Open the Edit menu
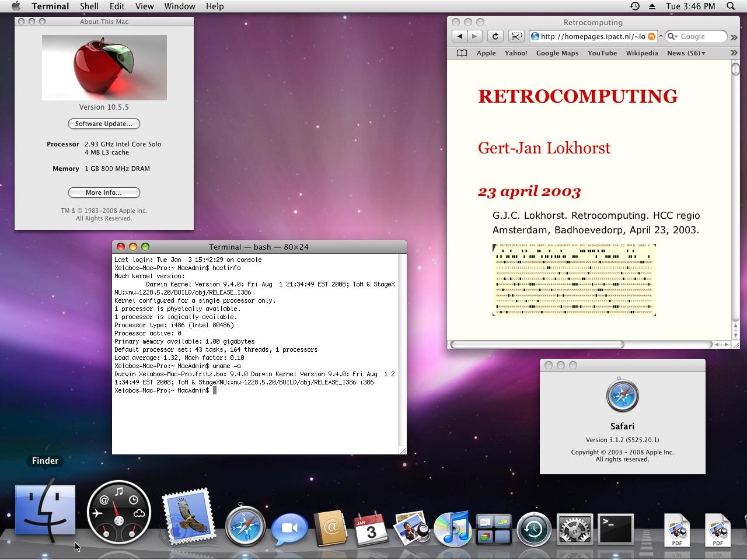The image size is (747, 560). click(x=117, y=6)
